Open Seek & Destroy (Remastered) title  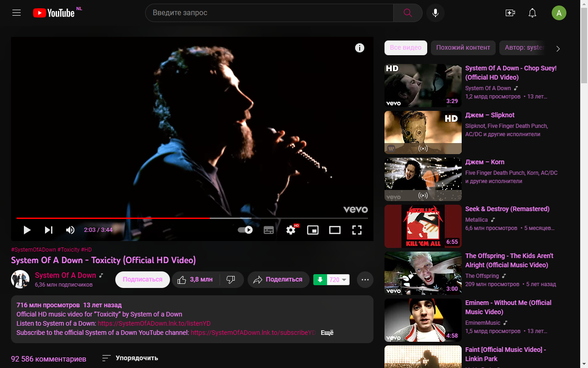pyautogui.click(x=507, y=209)
